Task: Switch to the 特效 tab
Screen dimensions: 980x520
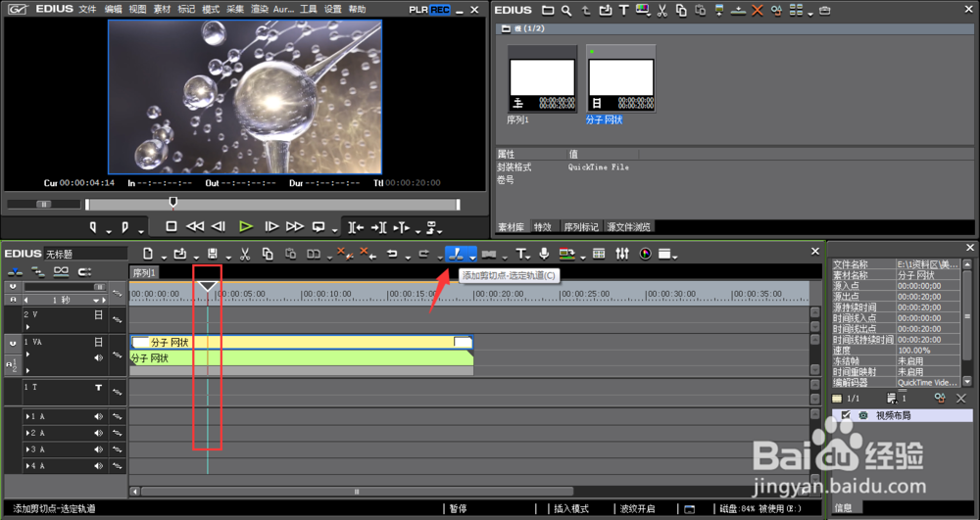Action: pyautogui.click(x=543, y=227)
